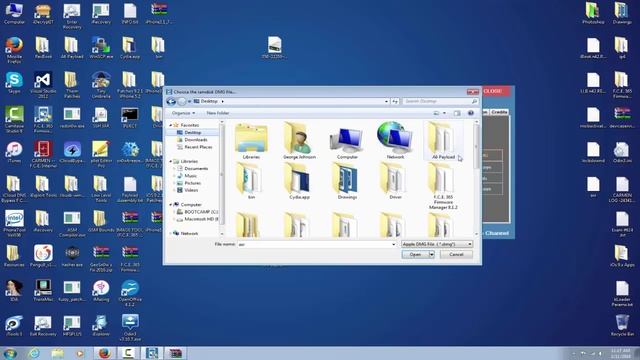Screen dimensions: 640x360
Task: Click the Open button
Action: (415, 254)
